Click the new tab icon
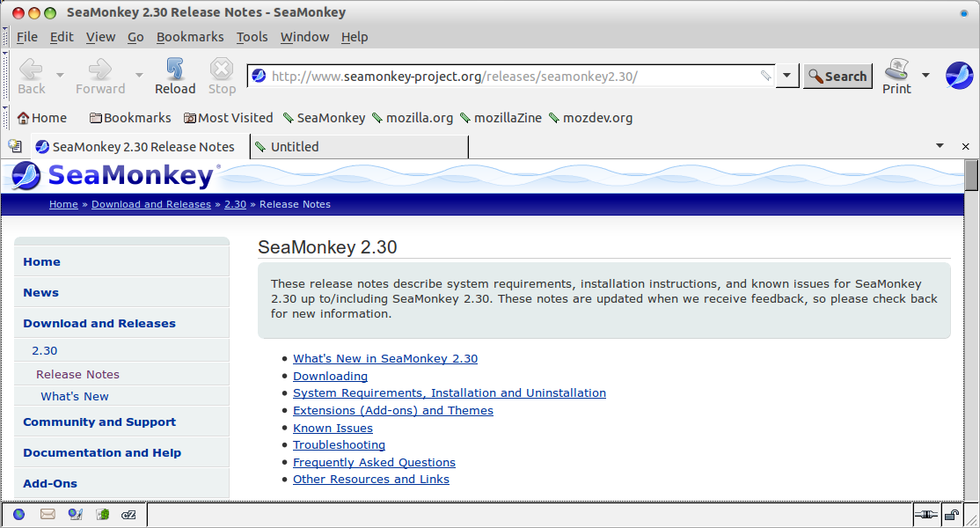Image resolution: width=980 pixels, height=528 pixels. pos(15,146)
